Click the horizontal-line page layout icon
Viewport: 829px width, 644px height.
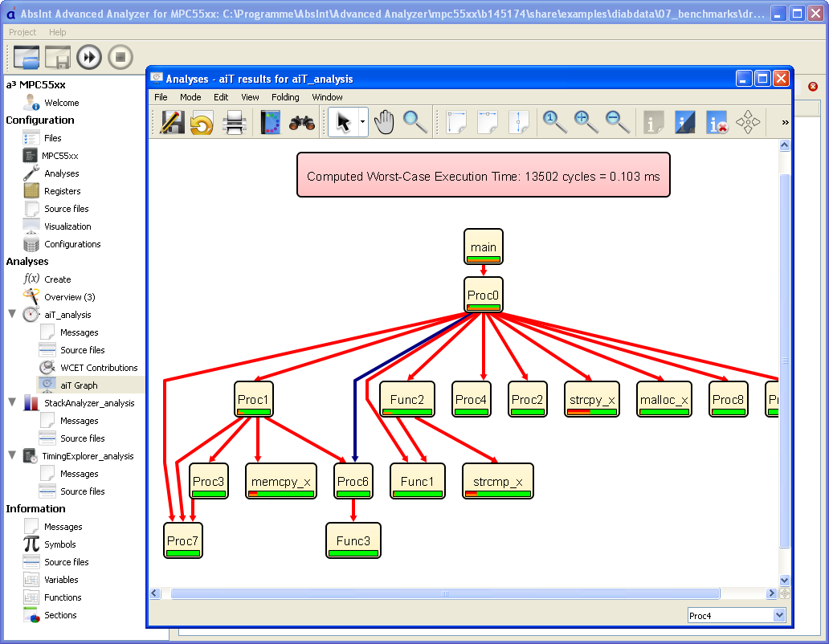pyautogui.click(x=487, y=123)
